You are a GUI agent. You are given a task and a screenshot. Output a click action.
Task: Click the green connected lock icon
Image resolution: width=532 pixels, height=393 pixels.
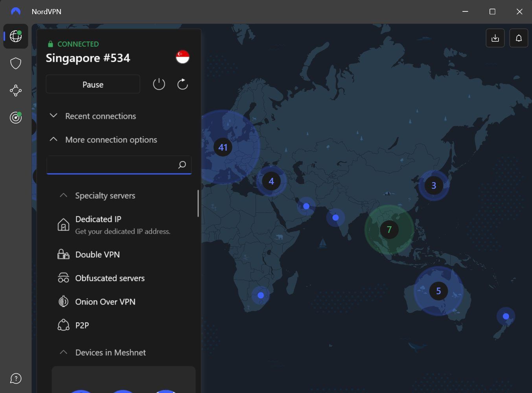(50, 44)
